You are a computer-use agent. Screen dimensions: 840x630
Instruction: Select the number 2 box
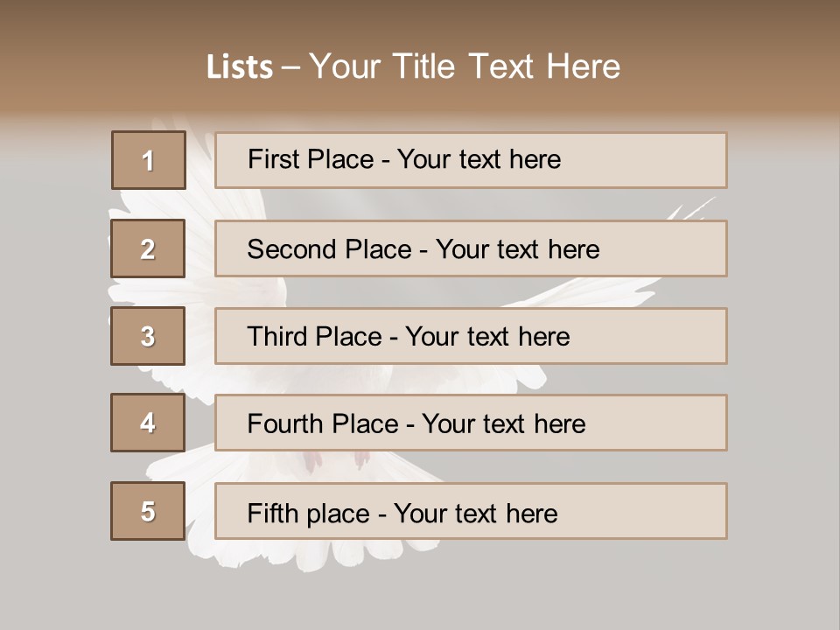(x=148, y=248)
